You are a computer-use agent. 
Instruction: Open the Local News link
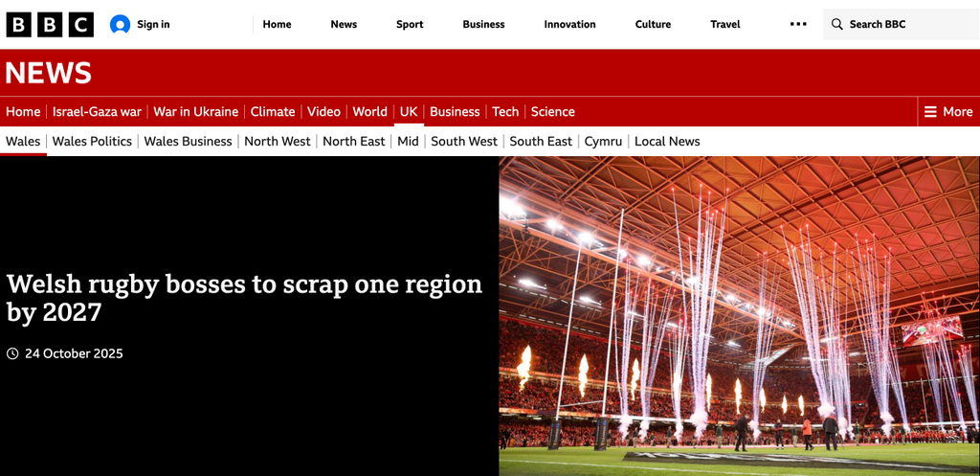[667, 142]
